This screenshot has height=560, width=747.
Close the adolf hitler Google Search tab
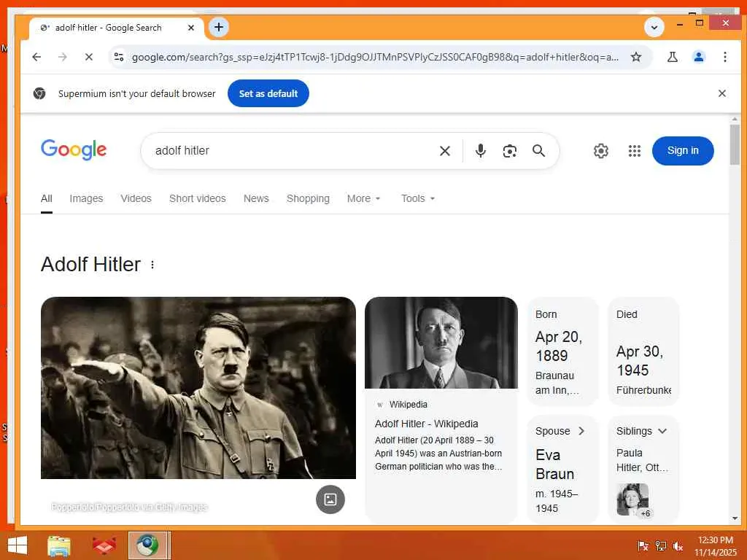[x=191, y=28]
